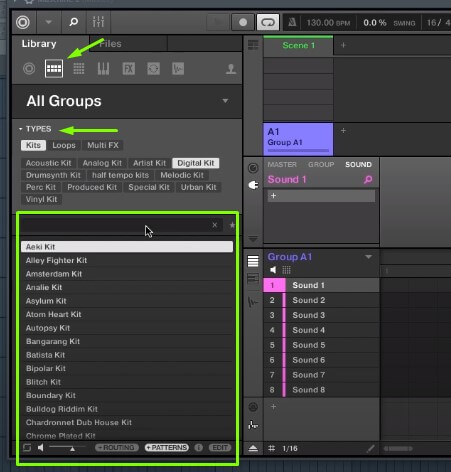The image size is (451, 472).
Task: Select the Loops browser icon
Action: [x=153, y=69]
